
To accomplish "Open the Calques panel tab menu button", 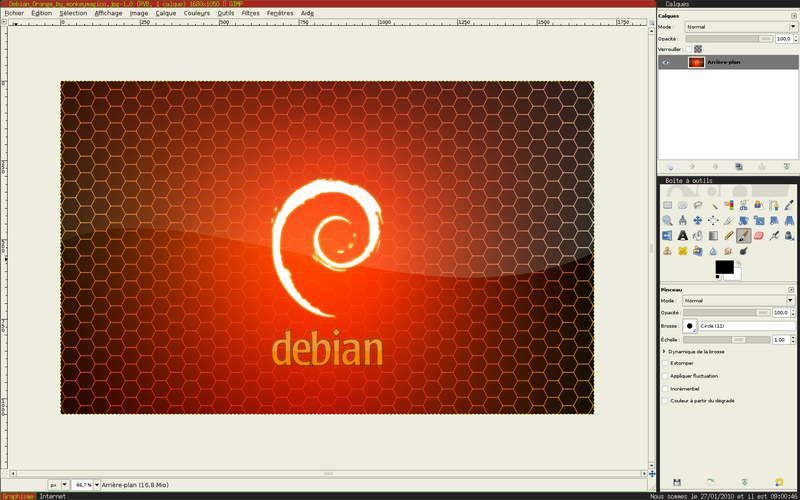I will tap(793, 16).
